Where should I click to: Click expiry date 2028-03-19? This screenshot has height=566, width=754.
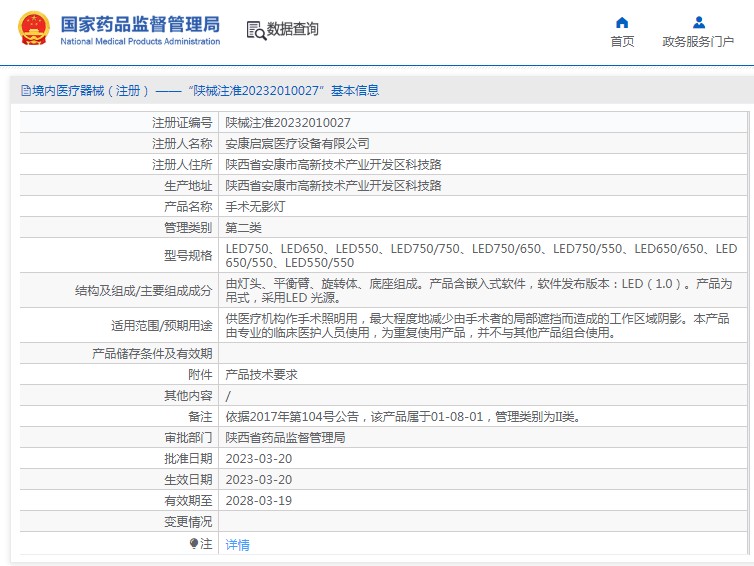[259, 501]
